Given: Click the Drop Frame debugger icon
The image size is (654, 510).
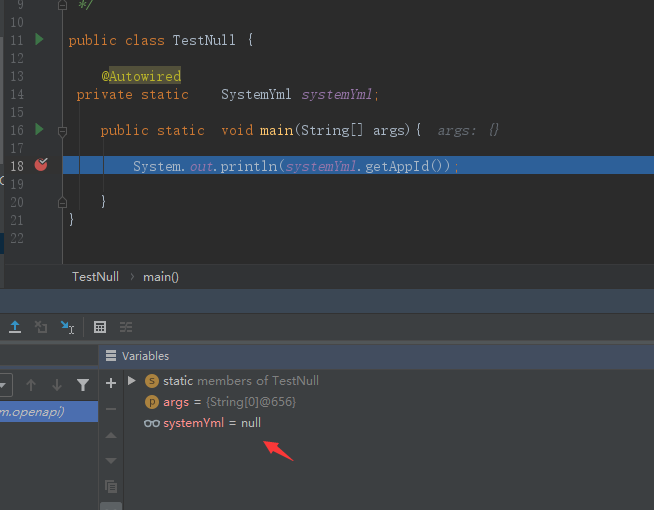Looking at the screenshot, I should pyautogui.click(x=41, y=327).
